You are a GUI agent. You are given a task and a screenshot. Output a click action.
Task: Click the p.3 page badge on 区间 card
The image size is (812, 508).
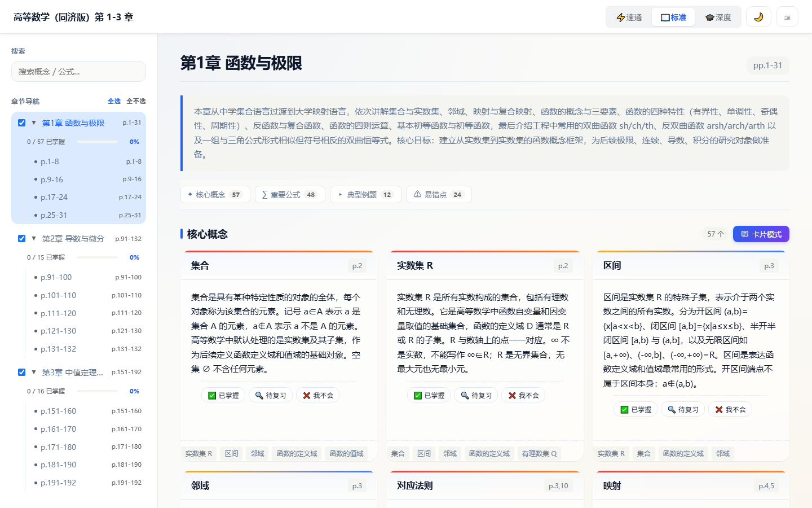[769, 266]
